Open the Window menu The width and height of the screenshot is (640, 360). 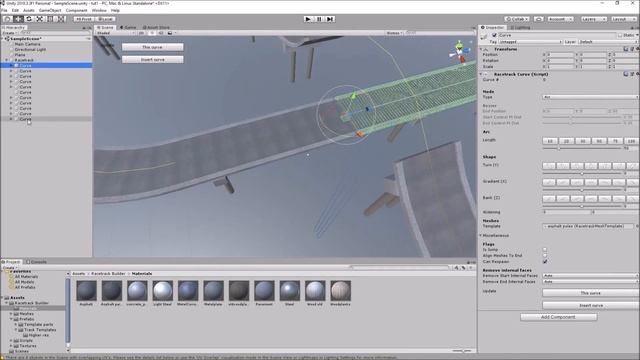point(99,10)
